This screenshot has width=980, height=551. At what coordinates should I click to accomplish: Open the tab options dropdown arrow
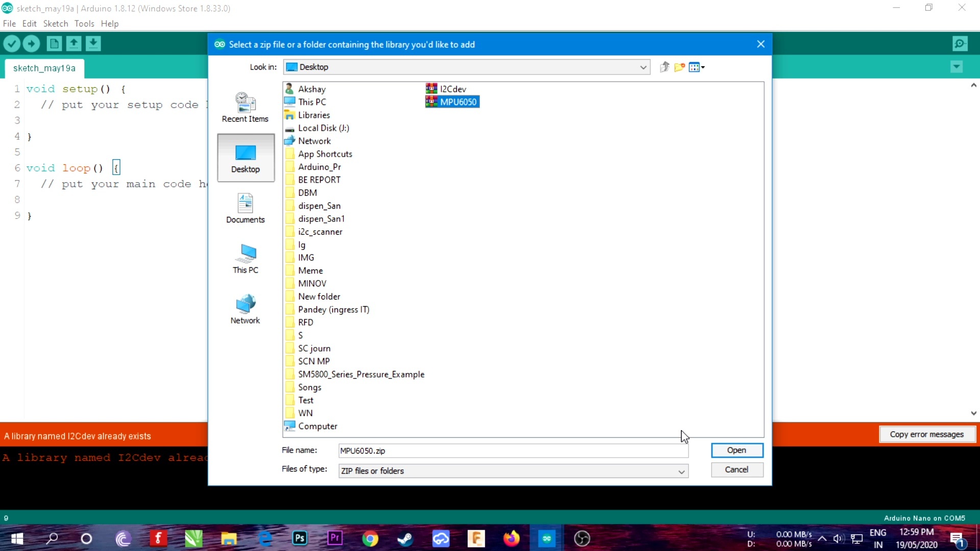[957, 67]
